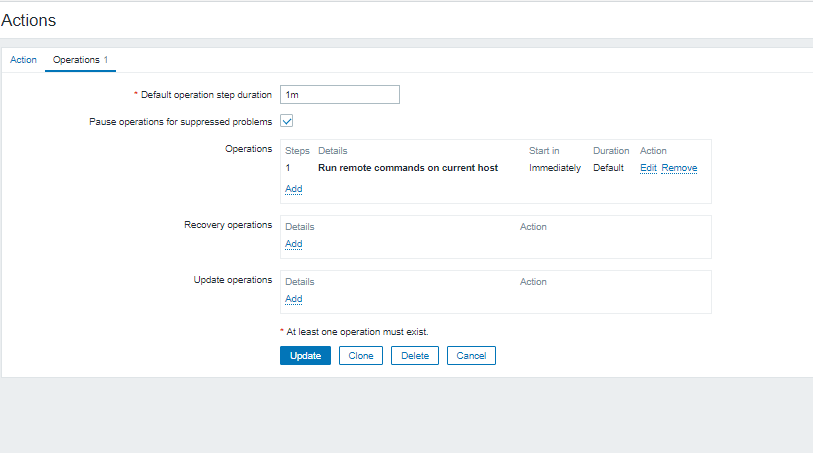The height and width of the screenshot is (453, 813).
Task: Select the Operations tab
Action: 80,60
